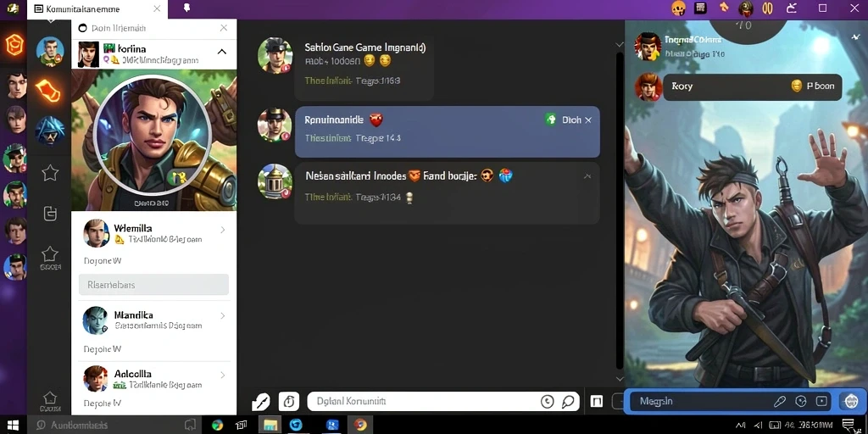Image resolution: width=868 pixels, height=434 pixels.
Task: Click the P boon button in Rocy row
Action: click(812, 86)
